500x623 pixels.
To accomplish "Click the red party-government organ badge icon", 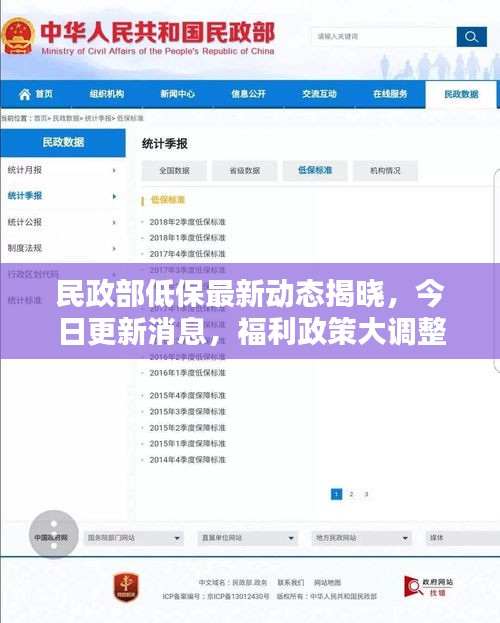I will (126, 587).
